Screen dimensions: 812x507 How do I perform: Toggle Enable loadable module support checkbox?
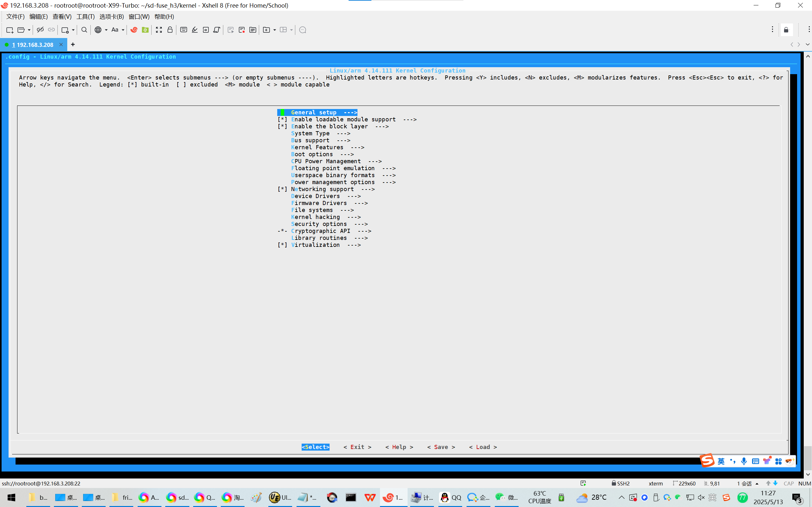(x=282, y=119)
